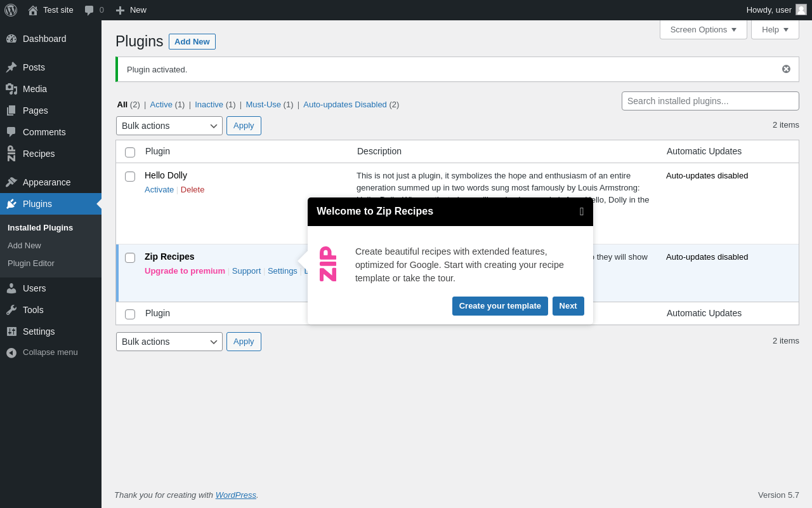Click the user avatar icon
Viewport: 812px width, 508px height.
[x=801, y=10]
